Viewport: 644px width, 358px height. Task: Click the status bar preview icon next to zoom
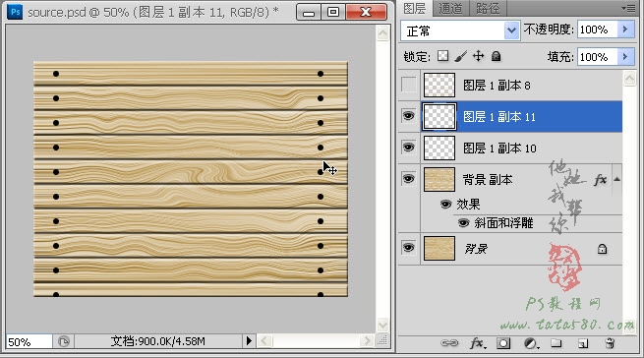click(x=64, y=341)
